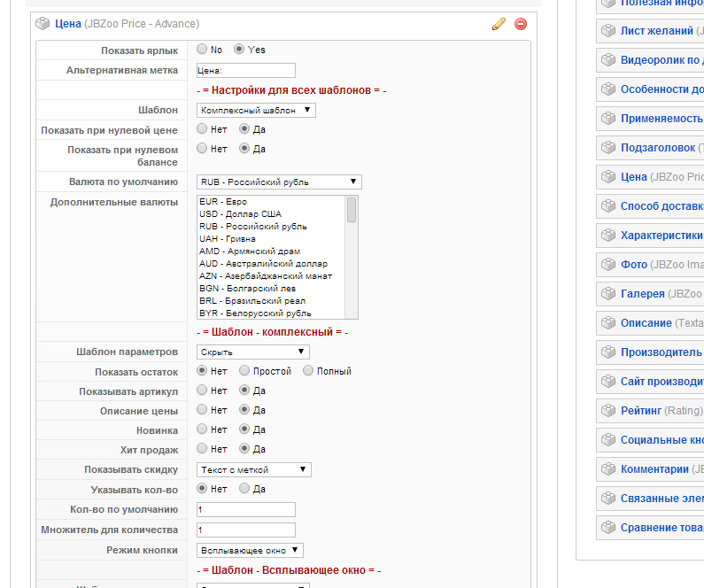The height and width of the screenshot is (588, 704).
Task: Click the red remove icon for Цена element
Action: [x=521, y=24]
